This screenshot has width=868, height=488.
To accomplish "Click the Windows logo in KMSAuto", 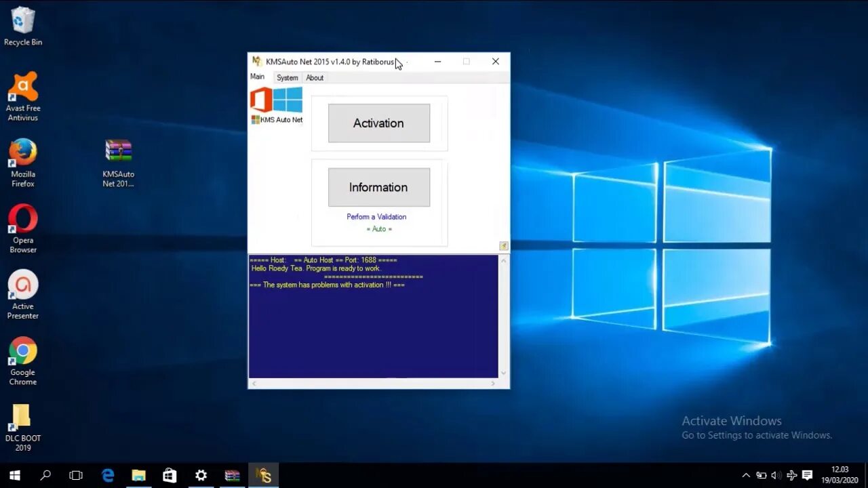I will click(288, 100).
